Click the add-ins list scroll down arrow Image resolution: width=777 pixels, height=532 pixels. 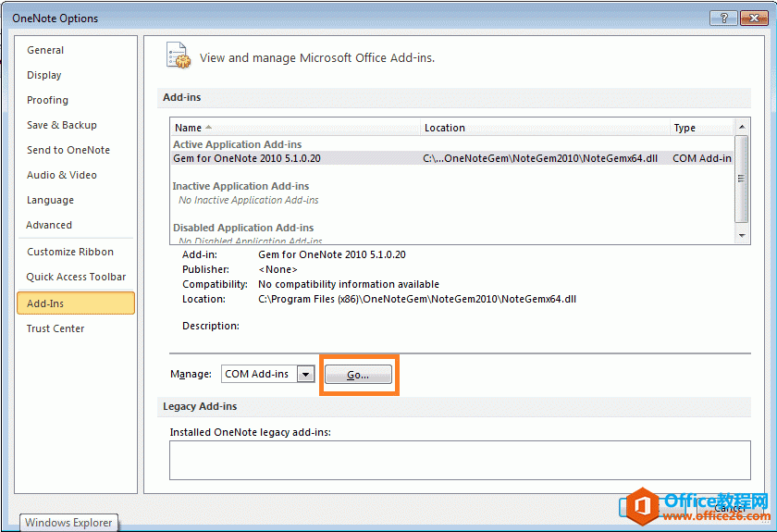point(742,236)
